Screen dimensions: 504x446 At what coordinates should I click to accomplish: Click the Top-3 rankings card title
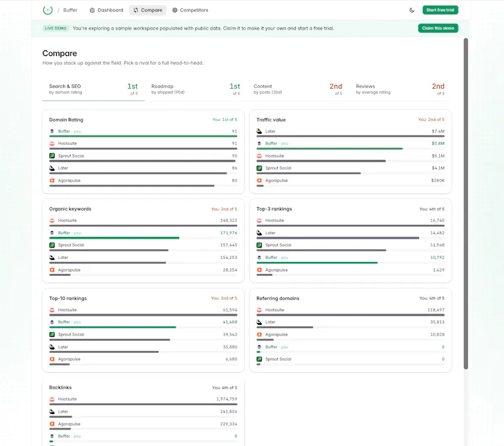[274, 209]
